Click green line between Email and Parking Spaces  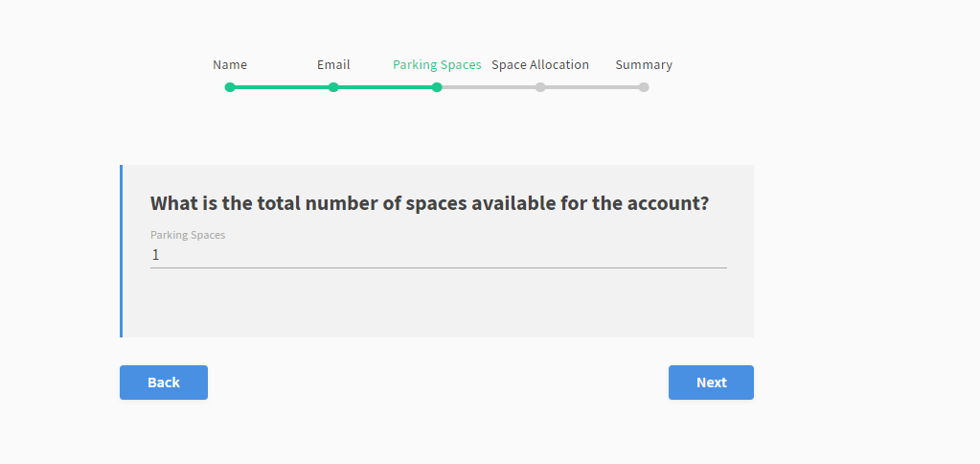385,87
